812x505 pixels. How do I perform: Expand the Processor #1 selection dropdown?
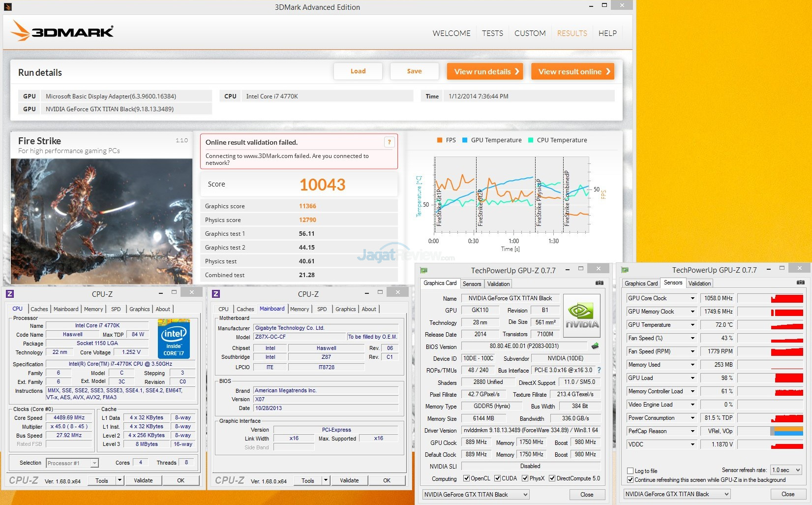click(x=94, y=463)
